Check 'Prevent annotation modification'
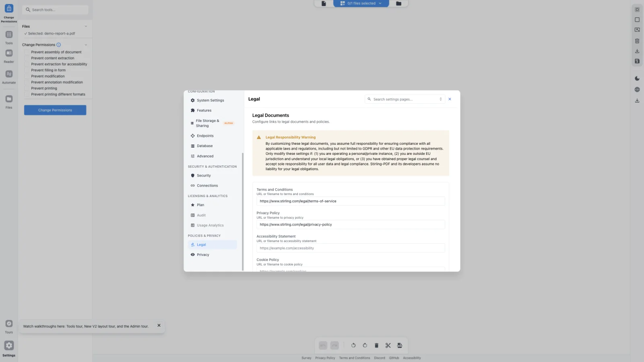This screenshot has width=644, height=362. (27, 82)
